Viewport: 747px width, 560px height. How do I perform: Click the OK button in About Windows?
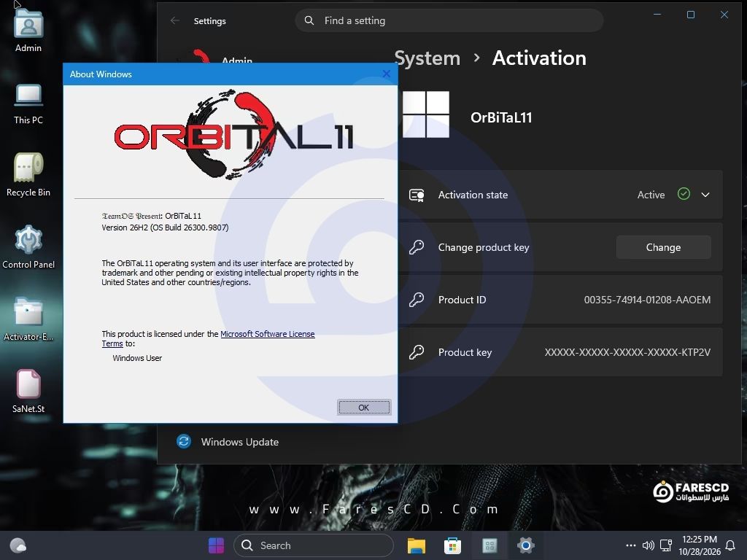[x=364, y=408]
